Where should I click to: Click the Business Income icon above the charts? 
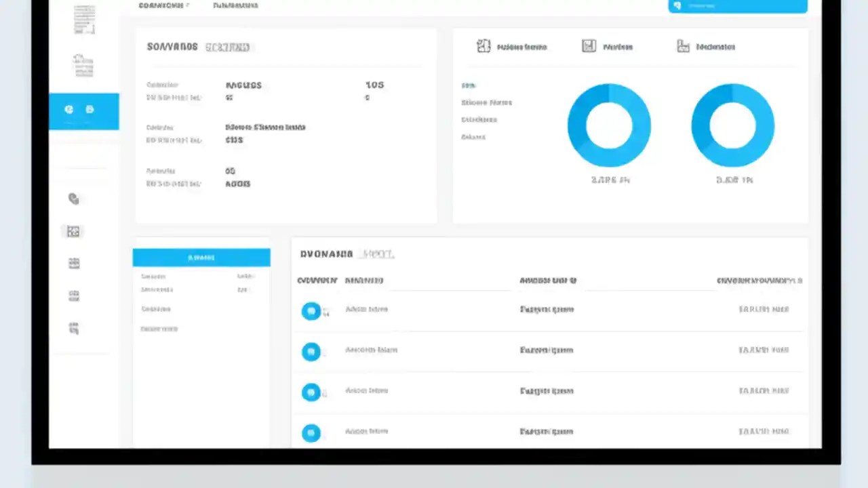[x=484, y=46]
